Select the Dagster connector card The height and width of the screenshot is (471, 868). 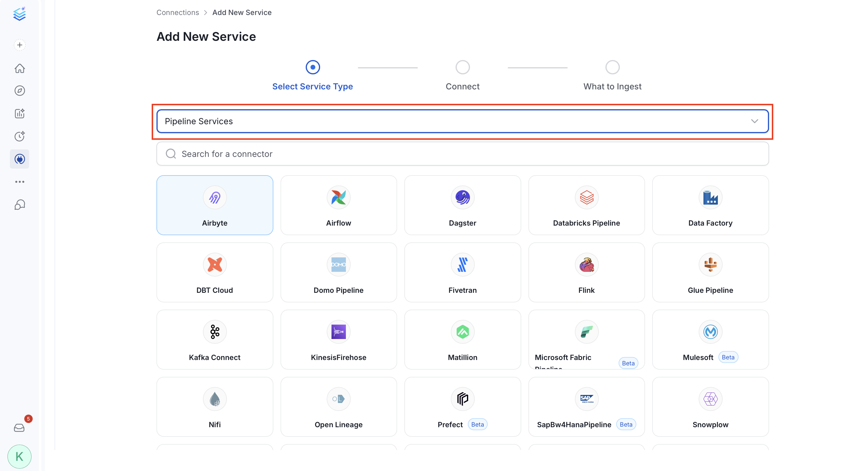coord(463,205)
